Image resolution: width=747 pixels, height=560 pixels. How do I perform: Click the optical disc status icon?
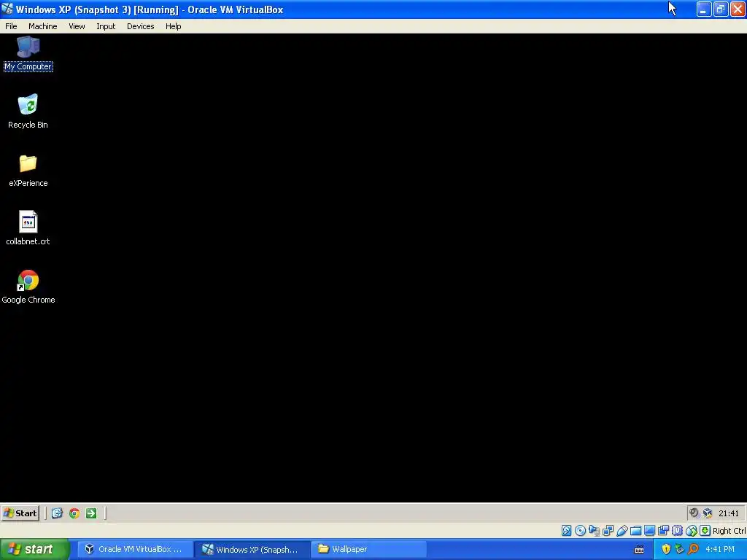click(580, 531)
